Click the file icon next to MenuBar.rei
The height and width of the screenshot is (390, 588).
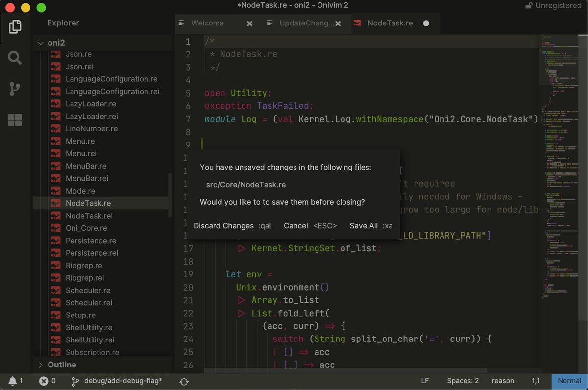56,178
